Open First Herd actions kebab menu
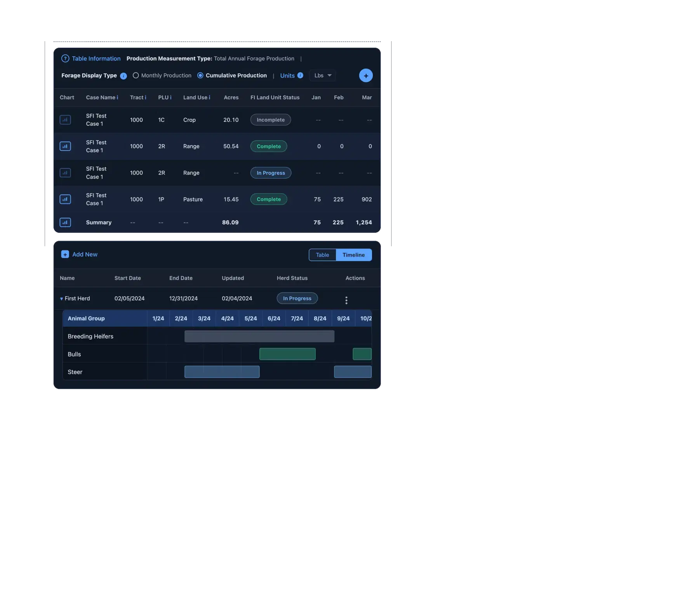The width and height of the screenshot is (699, 616). [x=346, y=300]
